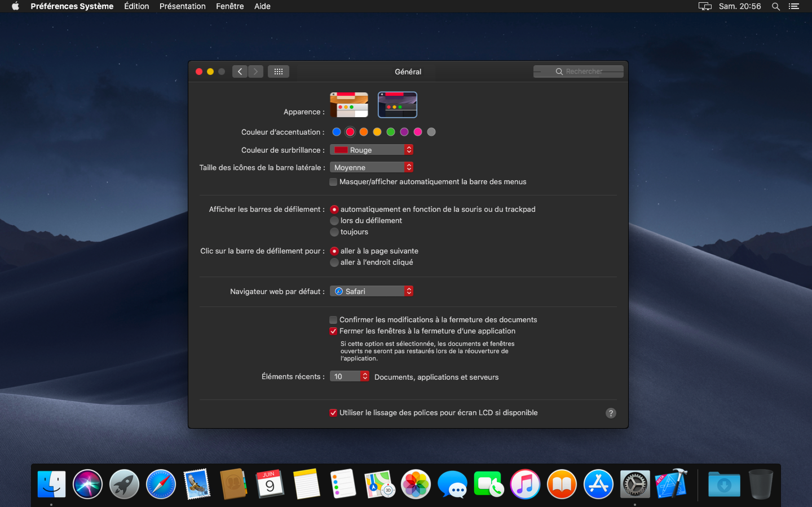
Task: Choose 'aller à l'endroit cliqué' radio
Action: pos(334,262)
